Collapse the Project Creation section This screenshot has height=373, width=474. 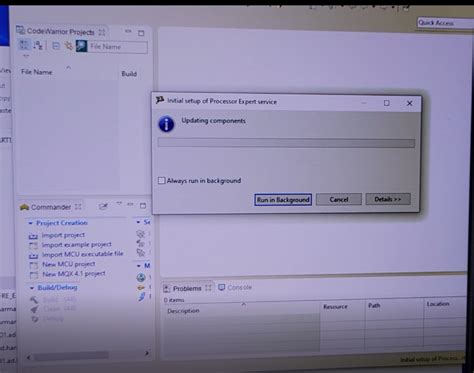pos(31,223)
